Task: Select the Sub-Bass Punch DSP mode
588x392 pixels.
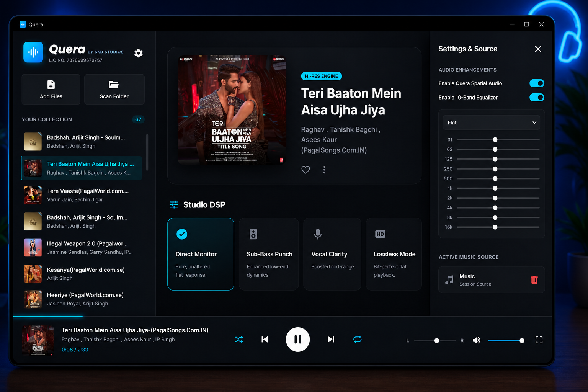Action: 269,254
